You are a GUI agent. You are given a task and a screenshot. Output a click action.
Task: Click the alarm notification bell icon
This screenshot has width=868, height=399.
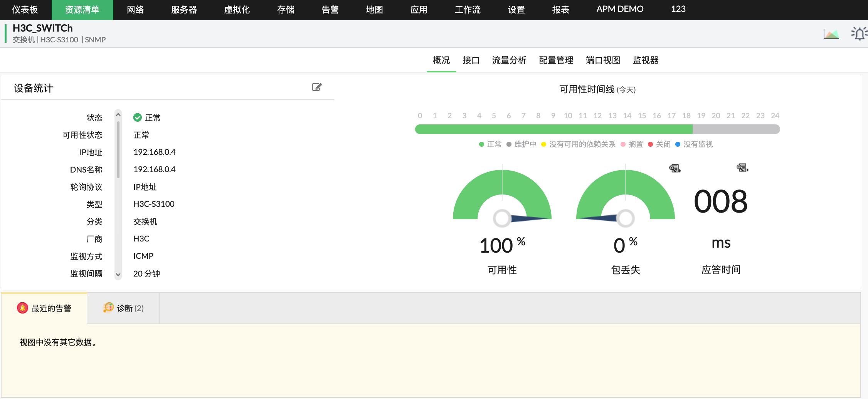(x=859, y=34)
